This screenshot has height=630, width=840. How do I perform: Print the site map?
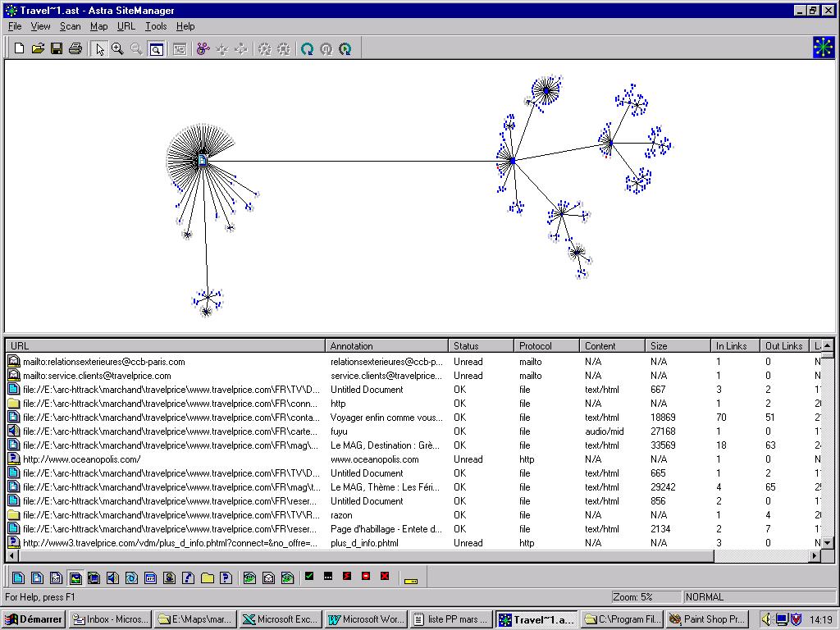point(75,48)
